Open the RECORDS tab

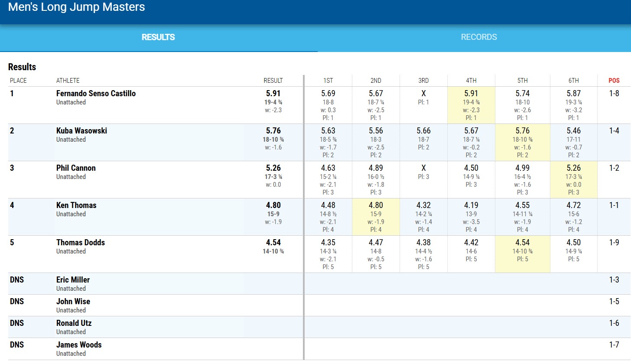coord(478,37)
